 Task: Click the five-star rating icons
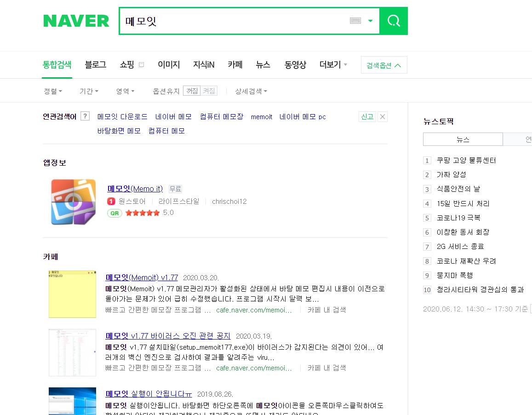143,213
